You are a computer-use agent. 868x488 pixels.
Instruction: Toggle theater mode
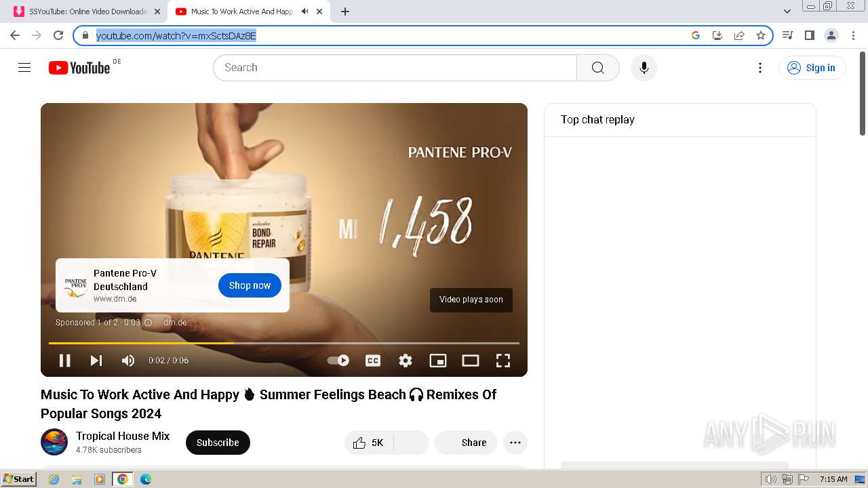(x=471, y=361)
